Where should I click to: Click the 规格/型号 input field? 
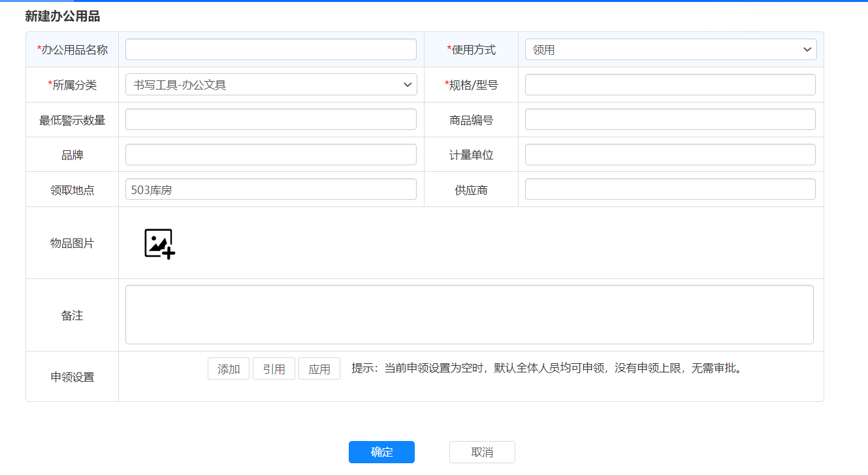(670, 84)
